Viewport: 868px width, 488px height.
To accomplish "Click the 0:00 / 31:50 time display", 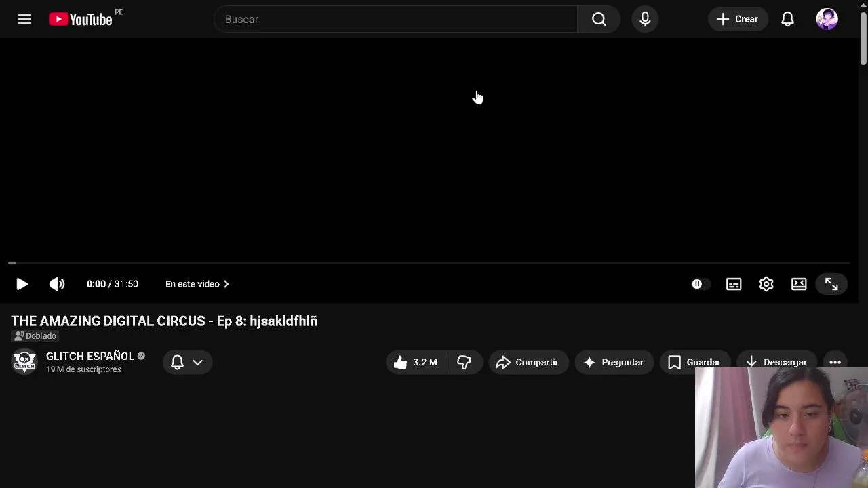I will click(113, 284).
